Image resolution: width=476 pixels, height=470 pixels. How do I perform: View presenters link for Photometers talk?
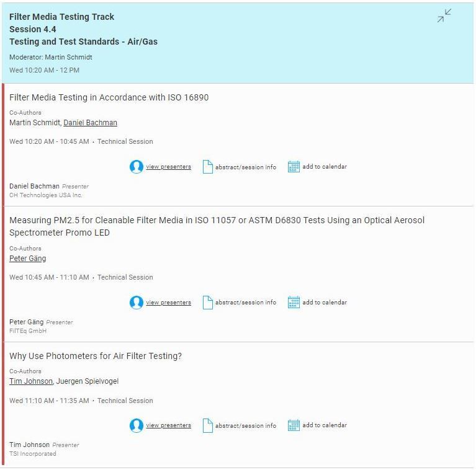point(168,425)
